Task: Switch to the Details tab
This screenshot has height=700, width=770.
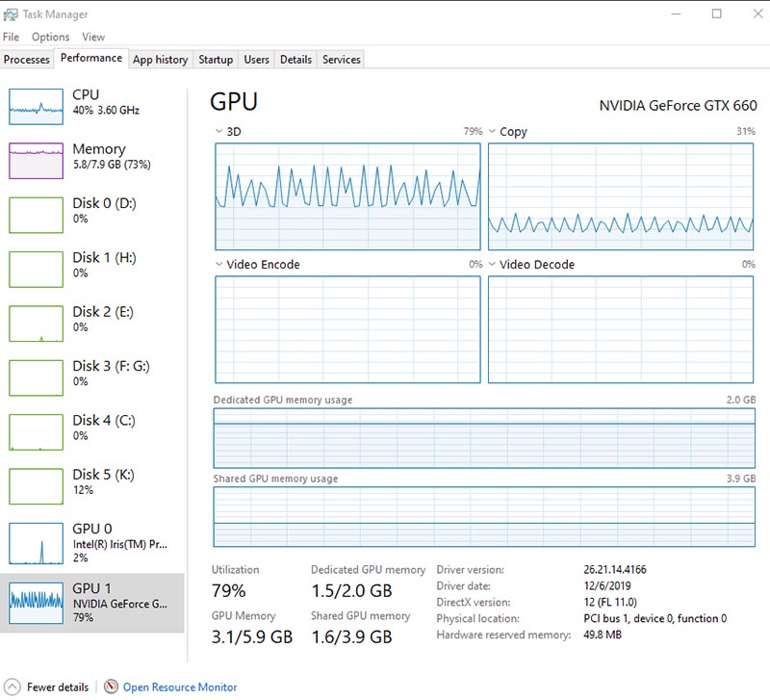Action: coord(295,60)
